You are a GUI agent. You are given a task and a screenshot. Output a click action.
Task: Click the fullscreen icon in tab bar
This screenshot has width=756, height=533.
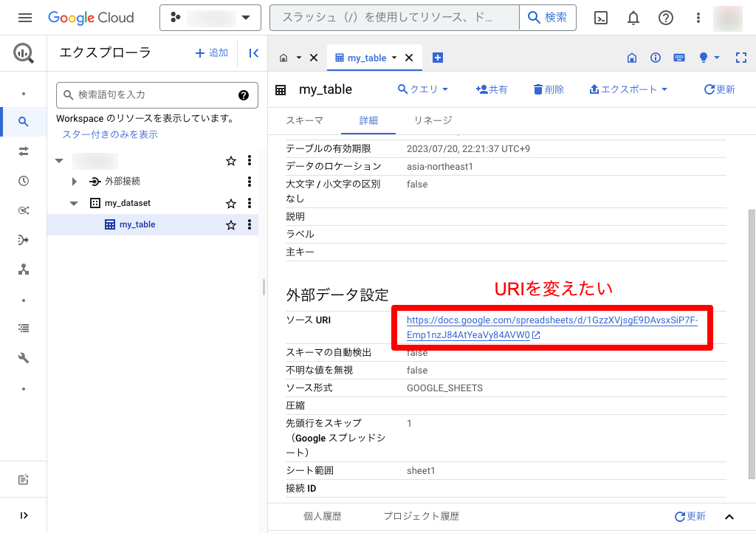(x=741, y=58)
